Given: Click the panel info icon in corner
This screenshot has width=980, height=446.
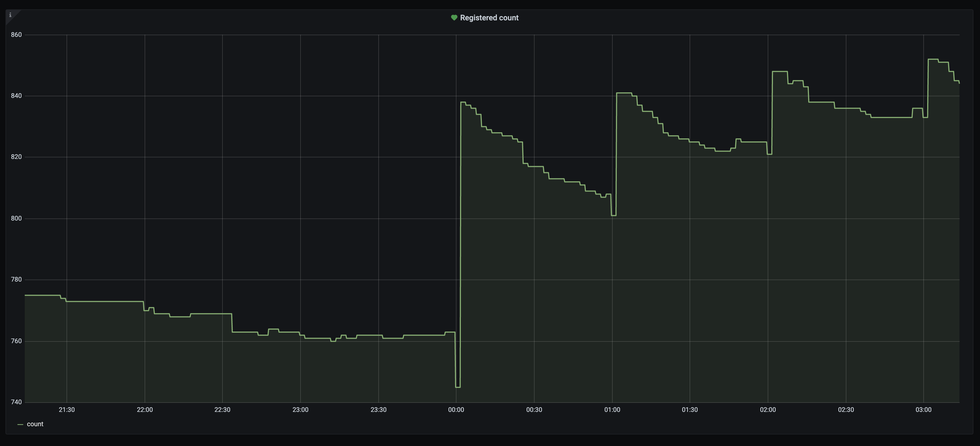Looking at the screenshot, I should point(10,15).
